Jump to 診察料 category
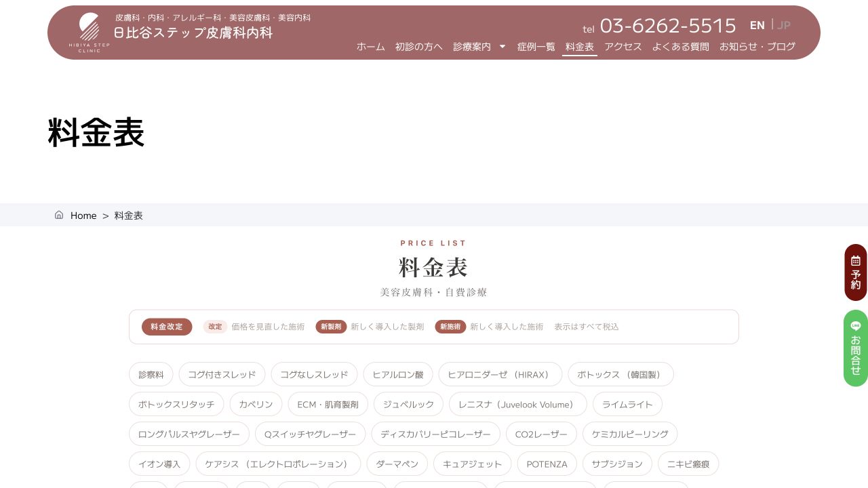The width and height of the screenshot is (868, 488). point(151,374)
